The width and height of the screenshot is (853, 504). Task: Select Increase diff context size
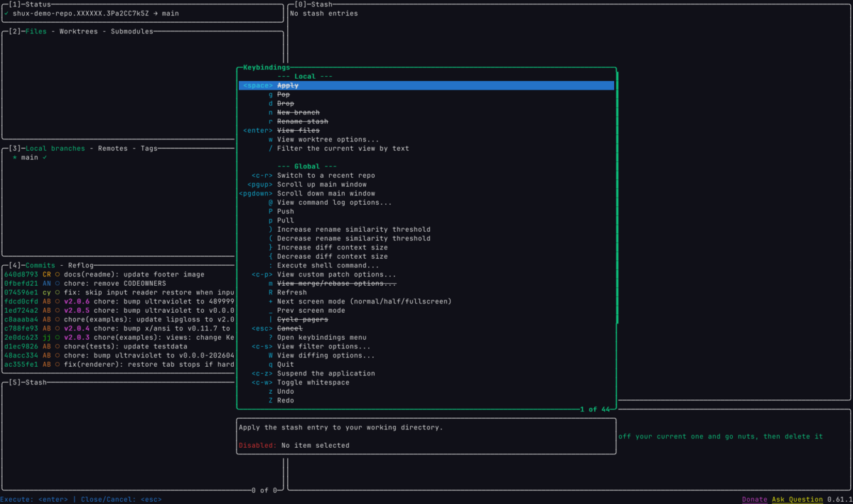426,247
